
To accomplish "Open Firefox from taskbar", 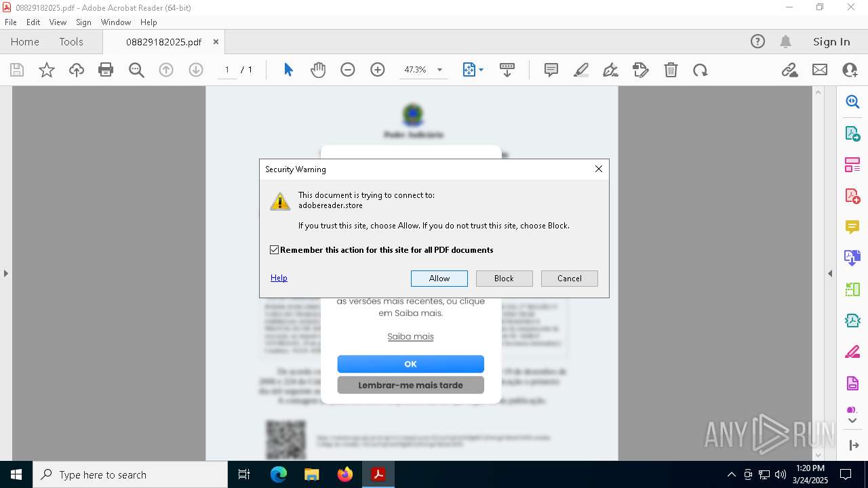I will pos(344,474).
